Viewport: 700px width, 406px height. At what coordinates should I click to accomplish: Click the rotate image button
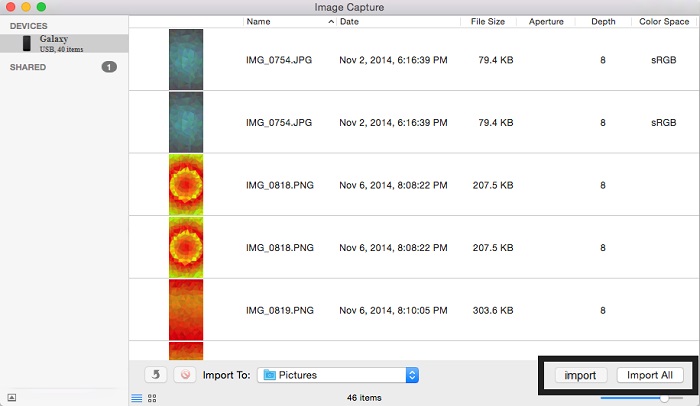(155, 375)
